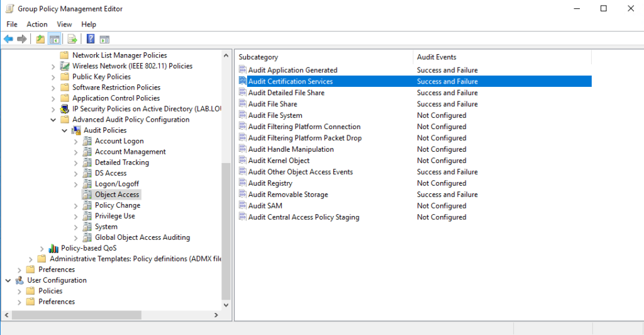Click the Audit SAM policy icon
Viewport: 644px width, 335px height.
coord(243,205)
